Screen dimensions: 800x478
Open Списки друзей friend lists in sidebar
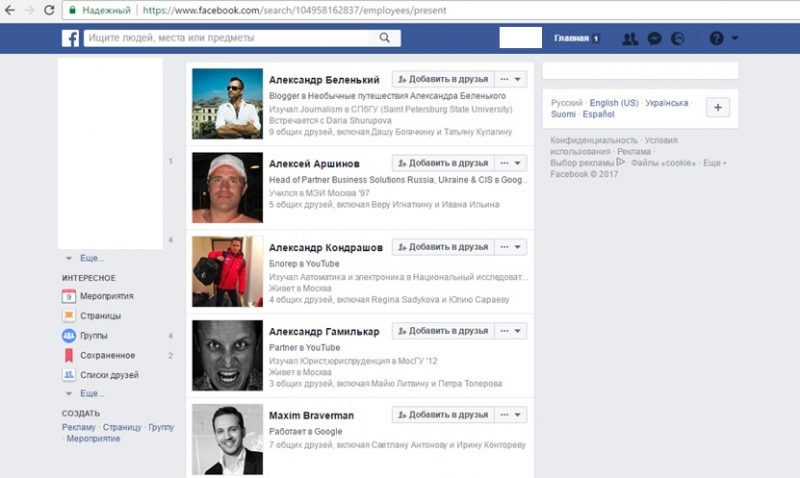point(109,375)
